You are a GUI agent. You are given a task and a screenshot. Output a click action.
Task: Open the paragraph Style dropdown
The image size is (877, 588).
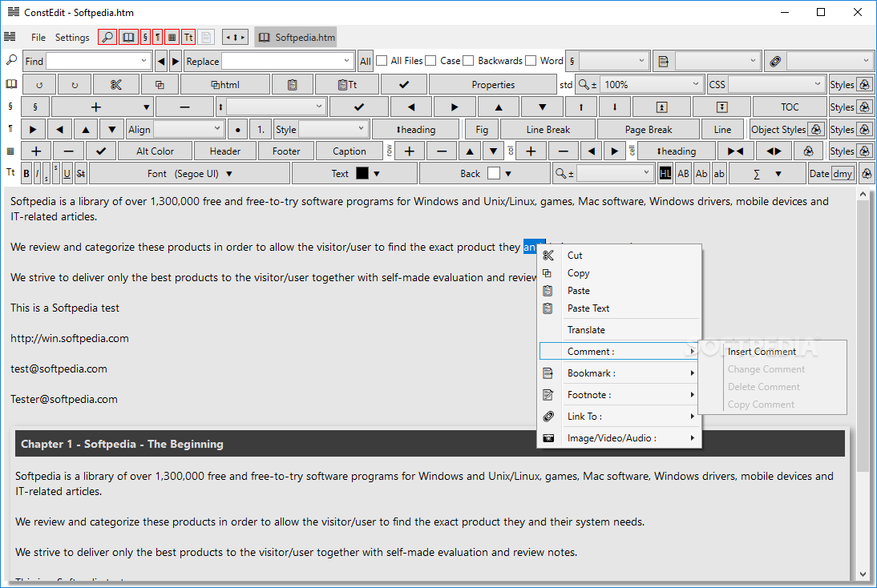click(361, 128)
